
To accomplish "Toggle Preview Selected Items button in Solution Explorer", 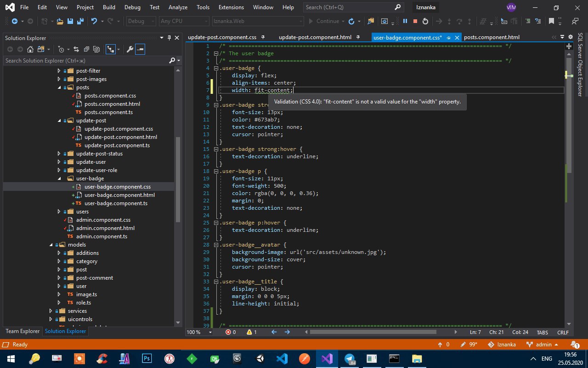I will [140, 49].
